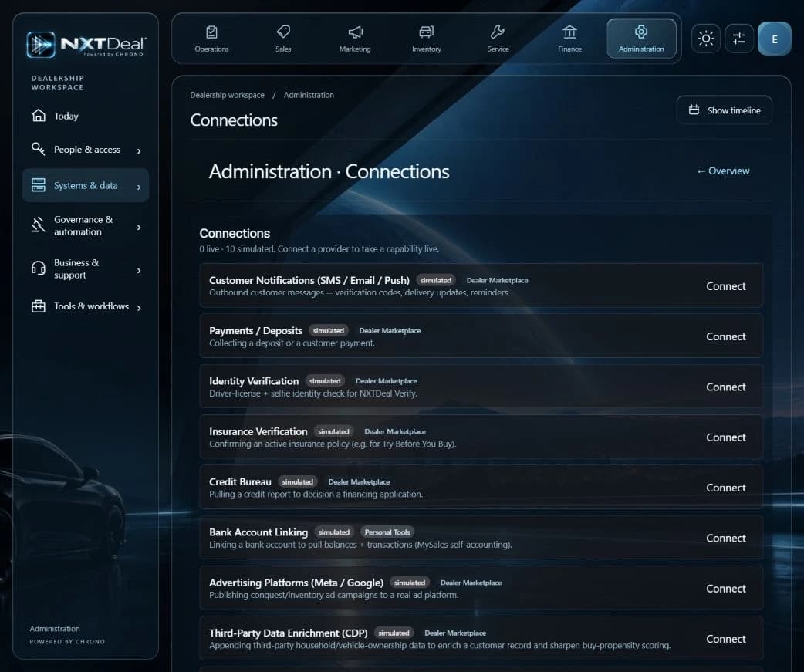Image resolution: width=804 pixels, height=672 pixels.
Task: Click simulated badge on Customer Notifications
Action: (436, 280)
